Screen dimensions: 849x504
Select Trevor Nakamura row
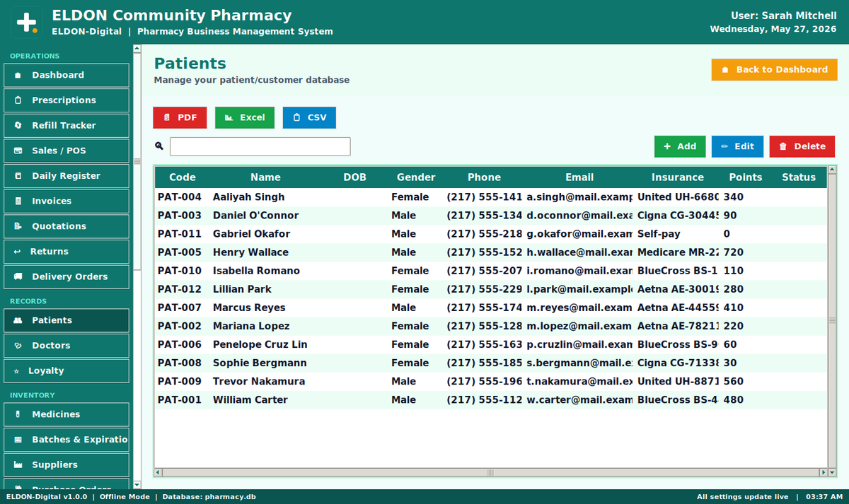point(490,381)
